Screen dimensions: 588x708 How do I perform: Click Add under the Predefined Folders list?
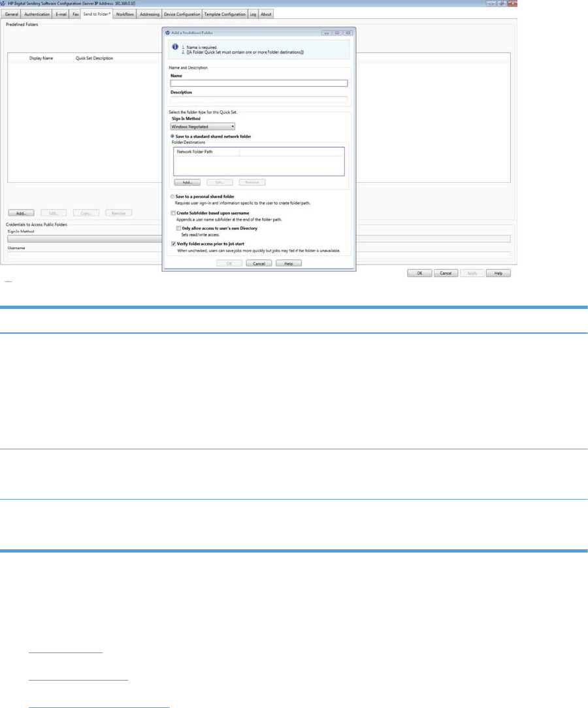21,213
